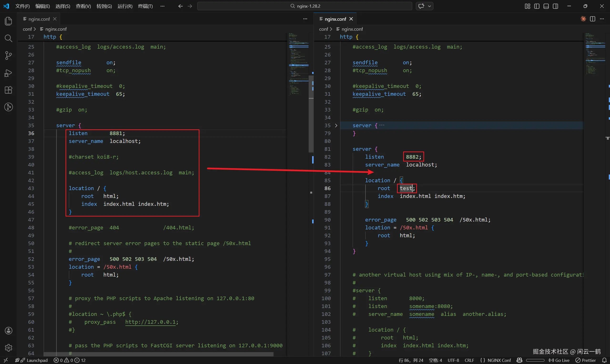Open the Explorer view in activity bar

point(8,21)
